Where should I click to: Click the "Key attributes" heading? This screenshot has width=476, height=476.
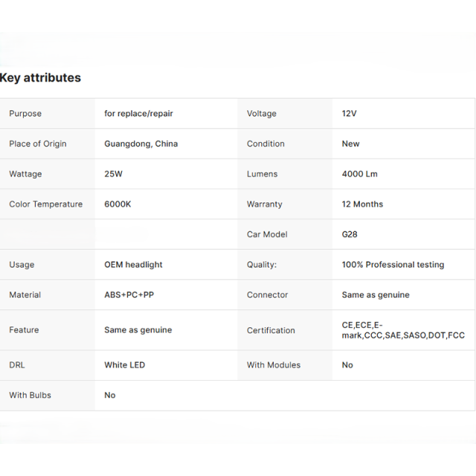(40, 78)
